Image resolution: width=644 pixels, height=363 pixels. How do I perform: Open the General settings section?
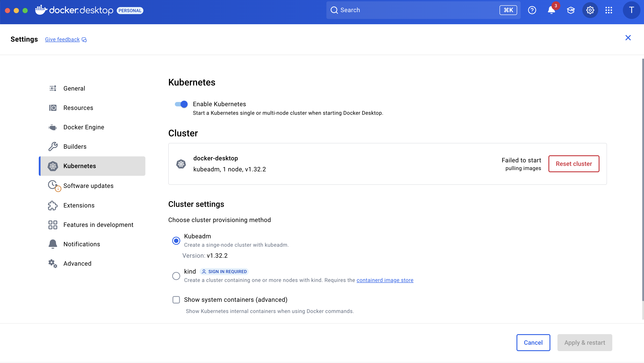click(x=92, y=88)
